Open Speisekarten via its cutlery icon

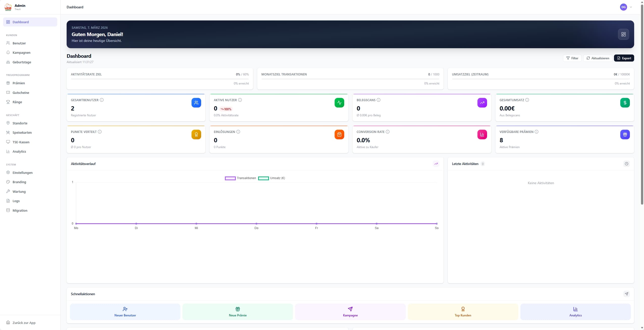[8, 132]
